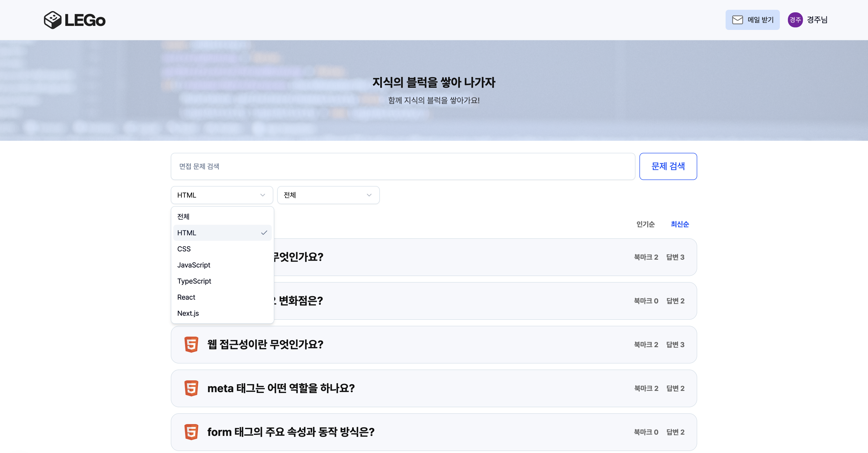Click the purple 경주 profile avatar
This screenshot has width=868, height=453.
click(795, 20)
